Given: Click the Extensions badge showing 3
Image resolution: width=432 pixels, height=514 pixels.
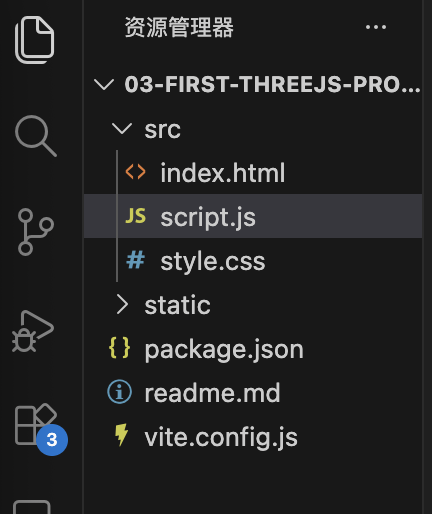Looking at the screenshot, I should (52, 440).
